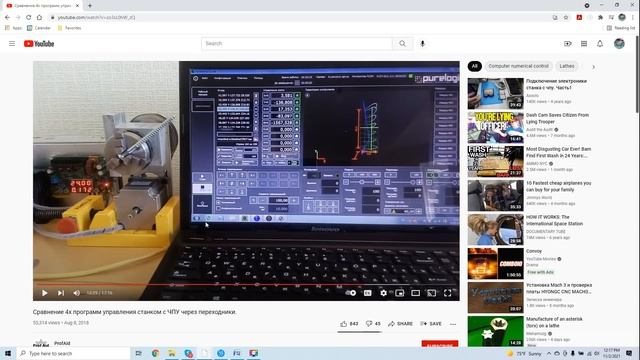The image size is (640, 360).
Task: Open the Reading list panel
Action: click(621, 28)
